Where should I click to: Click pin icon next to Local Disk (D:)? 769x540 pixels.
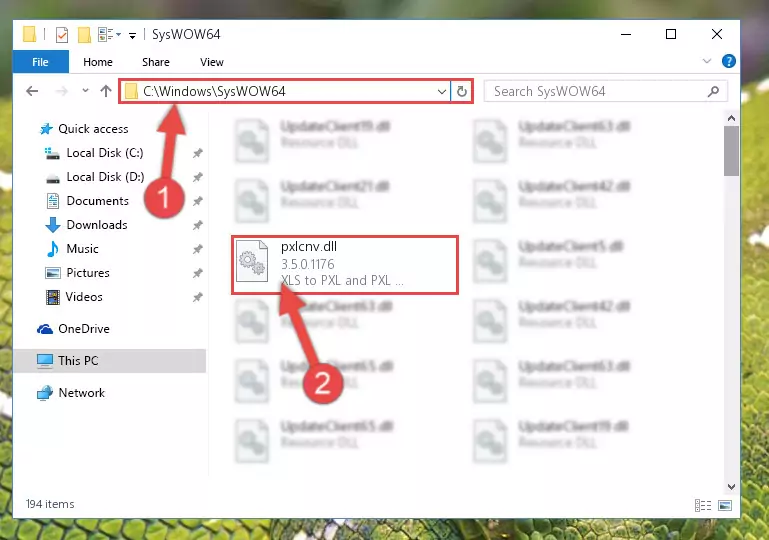198,177
